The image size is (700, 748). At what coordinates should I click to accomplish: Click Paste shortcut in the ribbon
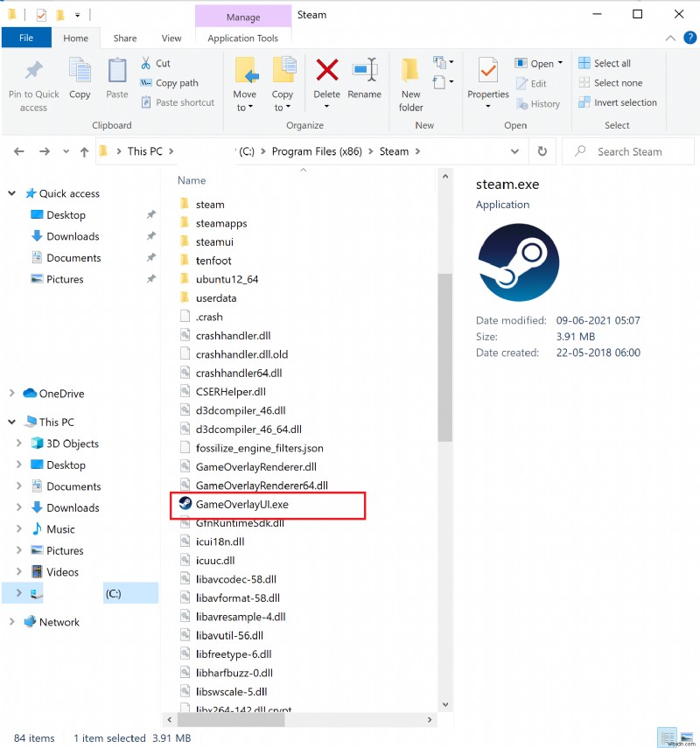click(x=178, y=102)
